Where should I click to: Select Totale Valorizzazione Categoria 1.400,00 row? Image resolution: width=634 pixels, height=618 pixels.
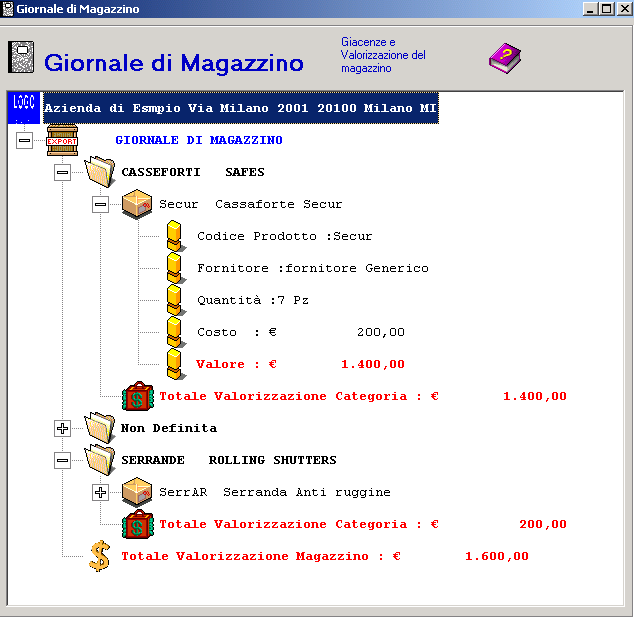point(363,396)
